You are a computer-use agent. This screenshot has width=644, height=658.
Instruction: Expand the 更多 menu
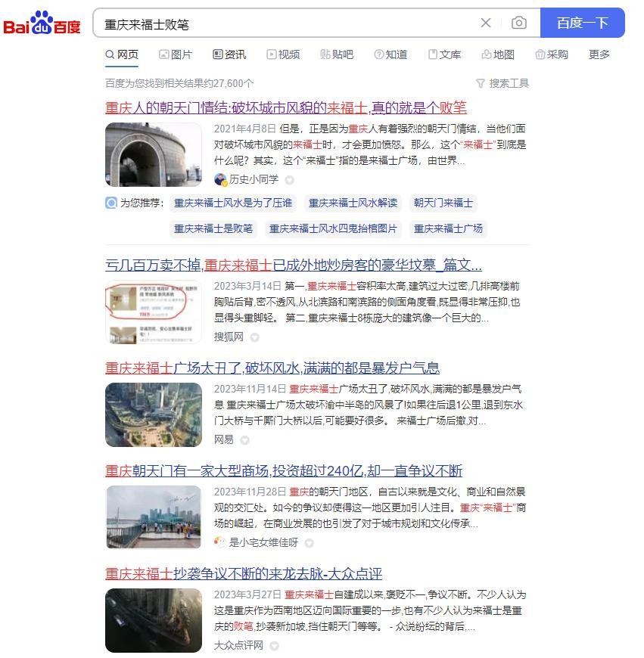599,54
